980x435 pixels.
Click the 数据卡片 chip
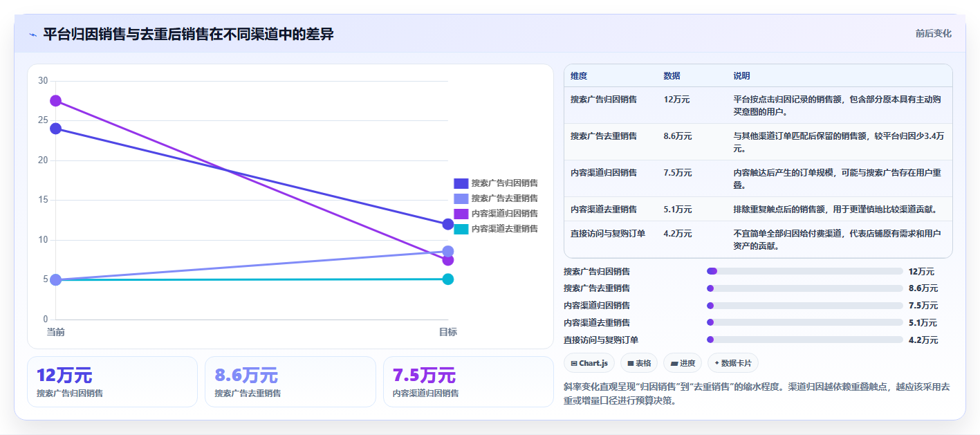click(732, 363)
